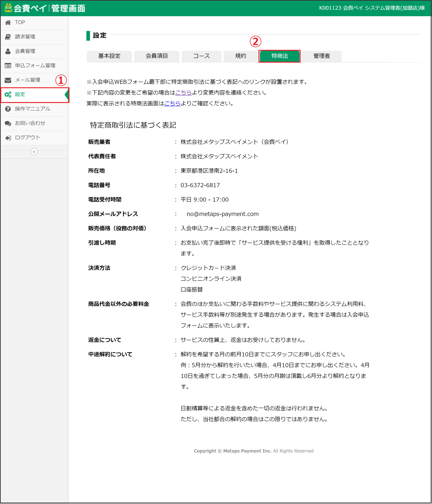Click the 申込フォーム管理 list icon
Viewport: 432px width, 504px height.
click(x=8, y=66)
